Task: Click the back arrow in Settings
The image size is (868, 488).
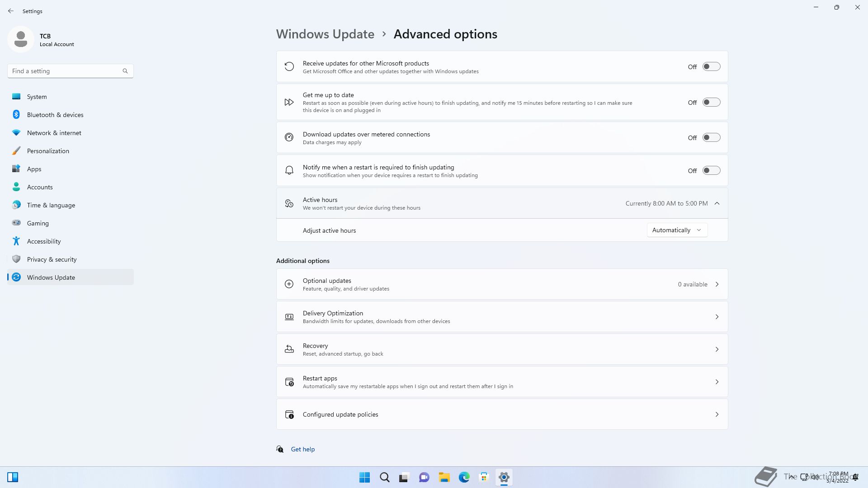Action: pos(11,11)
